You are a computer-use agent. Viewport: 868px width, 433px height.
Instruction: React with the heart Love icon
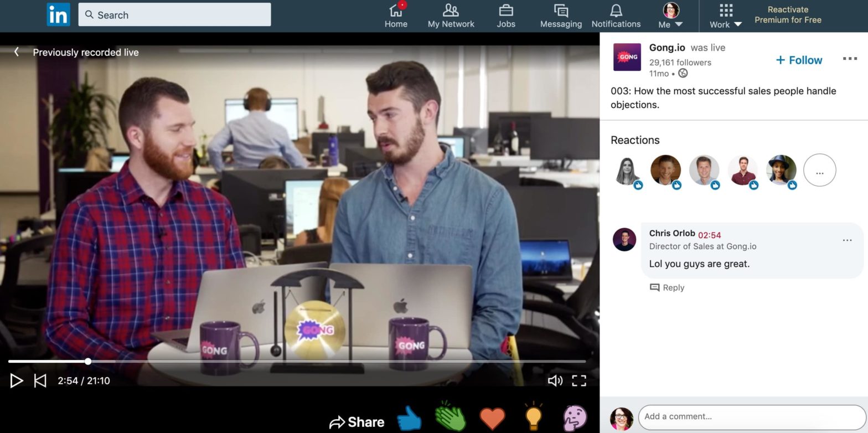[492, 419]
